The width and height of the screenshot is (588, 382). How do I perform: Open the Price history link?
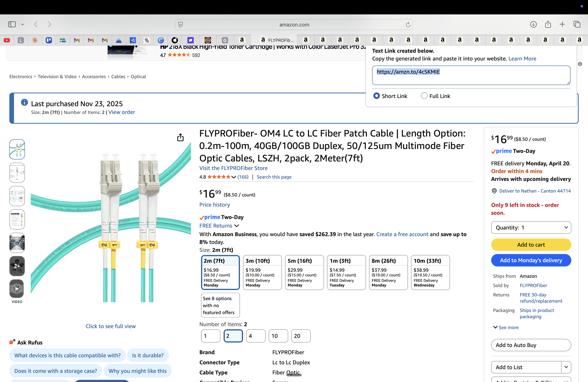pos(215,205)
